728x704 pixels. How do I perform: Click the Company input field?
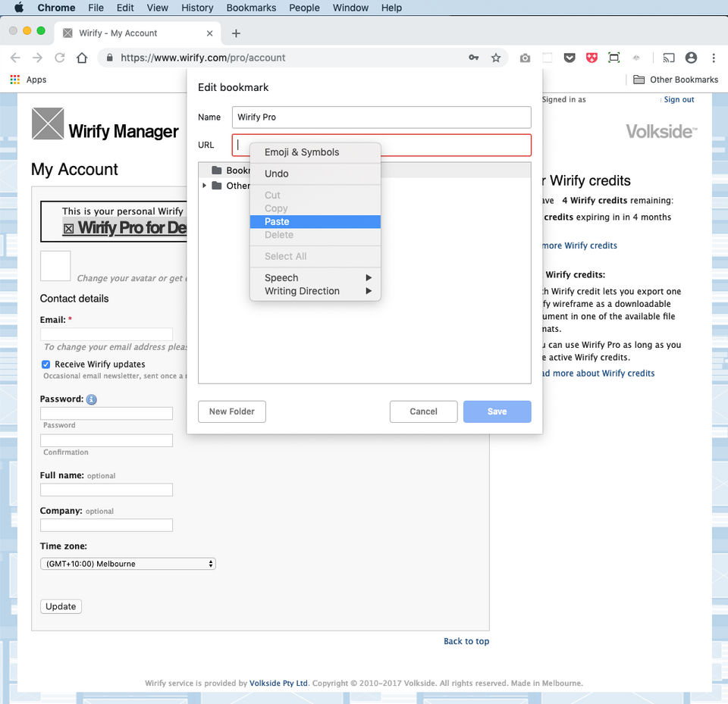click(x=106, y=525)
